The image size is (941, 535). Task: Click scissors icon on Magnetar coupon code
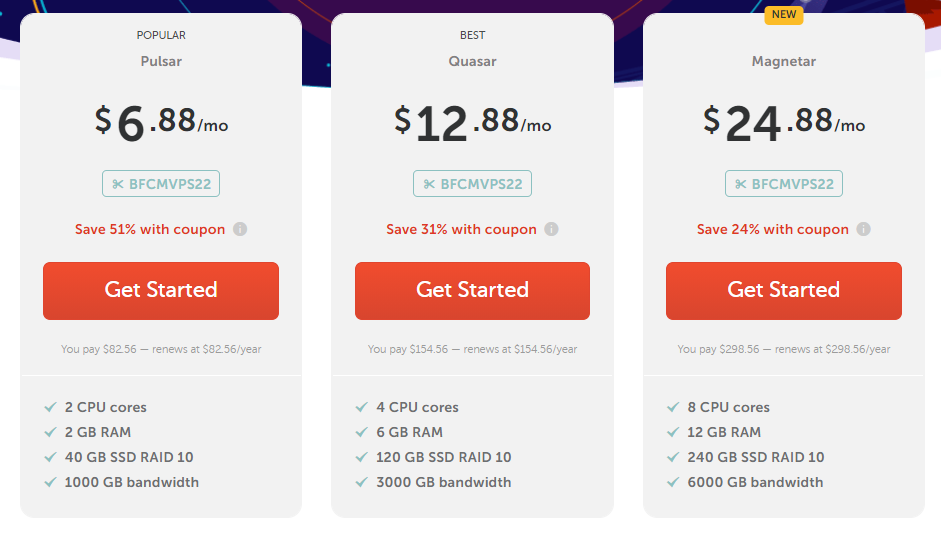pos(741,184)
